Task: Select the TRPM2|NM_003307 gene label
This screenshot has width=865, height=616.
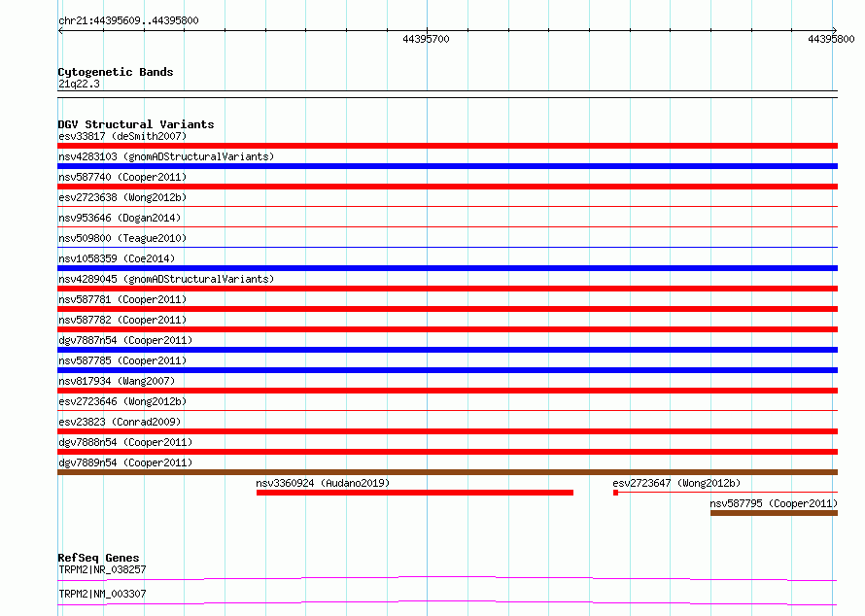Action: [102, 594]
